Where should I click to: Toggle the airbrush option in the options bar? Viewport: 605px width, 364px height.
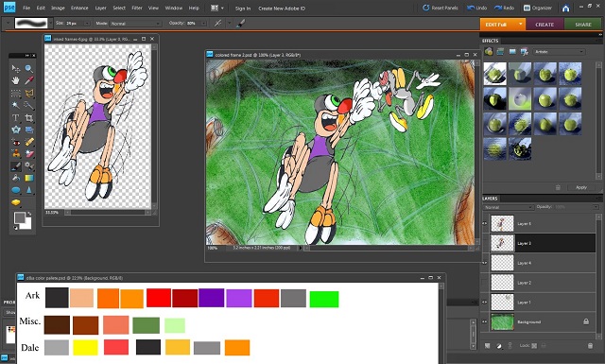click(218, 23)
